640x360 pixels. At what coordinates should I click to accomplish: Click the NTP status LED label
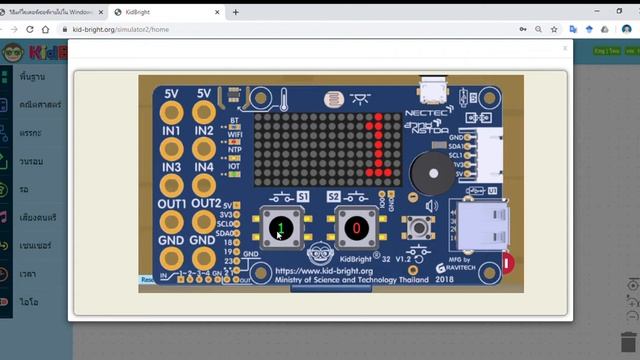click(235, 150)
